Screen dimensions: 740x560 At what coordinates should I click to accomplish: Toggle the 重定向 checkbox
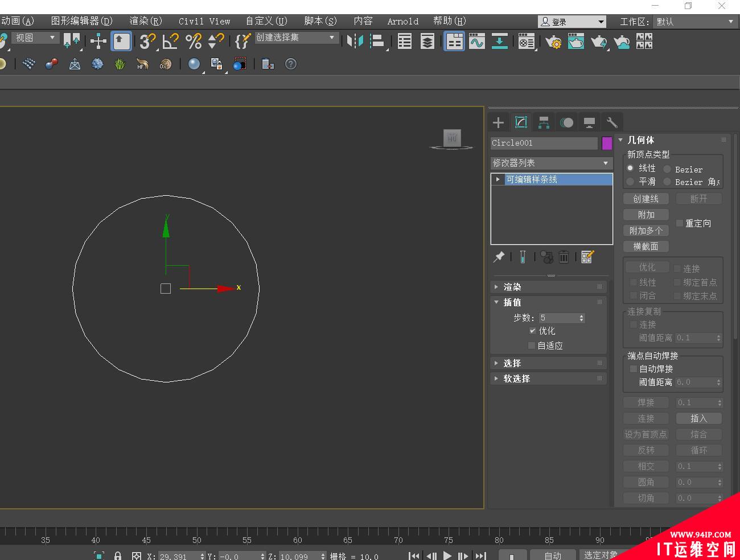coord(679,223)
